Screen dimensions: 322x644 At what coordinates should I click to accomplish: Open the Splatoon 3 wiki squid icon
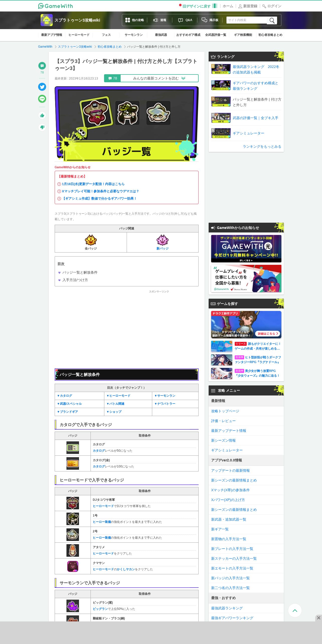[x=47, y=20]
